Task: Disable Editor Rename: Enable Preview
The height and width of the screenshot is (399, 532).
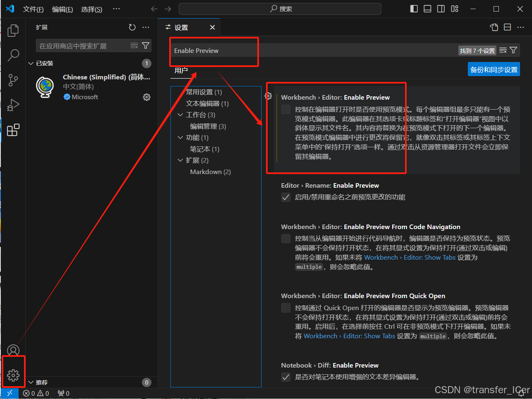Action: (x=286, y=197)
